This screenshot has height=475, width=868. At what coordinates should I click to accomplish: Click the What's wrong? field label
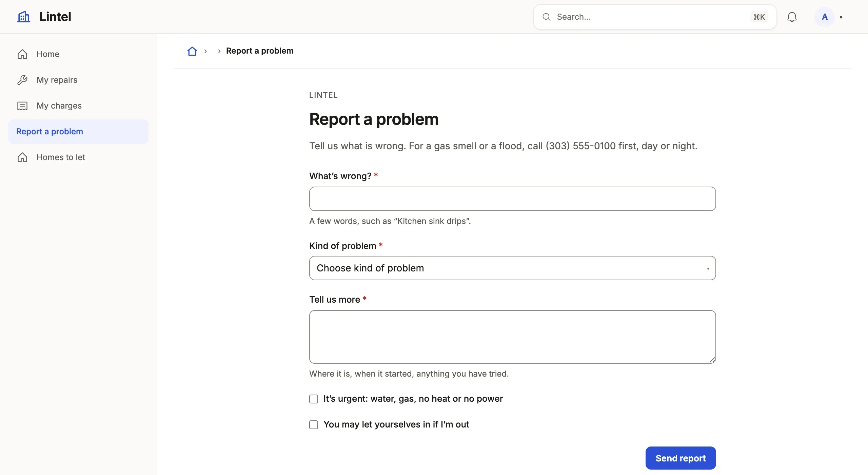tap(340, 176)
